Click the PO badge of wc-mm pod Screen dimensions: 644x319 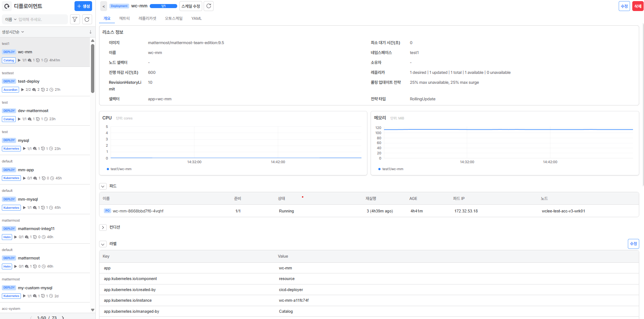107,211
